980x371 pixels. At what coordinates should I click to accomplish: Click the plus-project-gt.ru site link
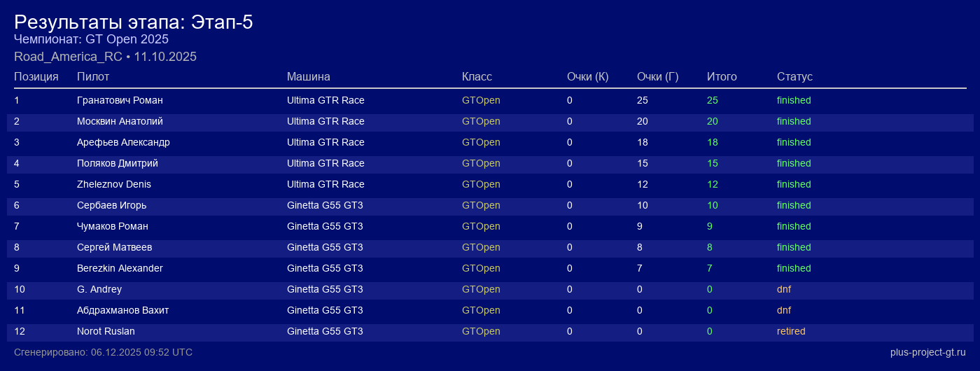927,352
